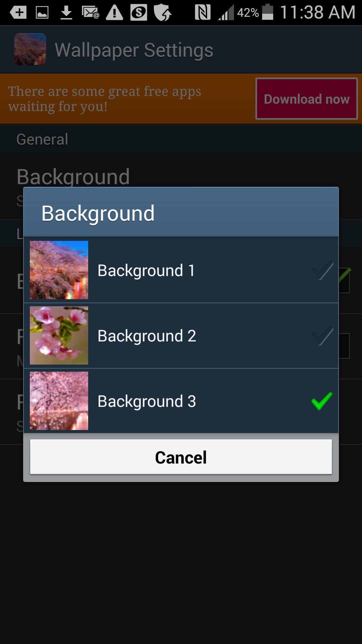Tap the battery indicator icon
362x644 pixels.
(267, 12)
